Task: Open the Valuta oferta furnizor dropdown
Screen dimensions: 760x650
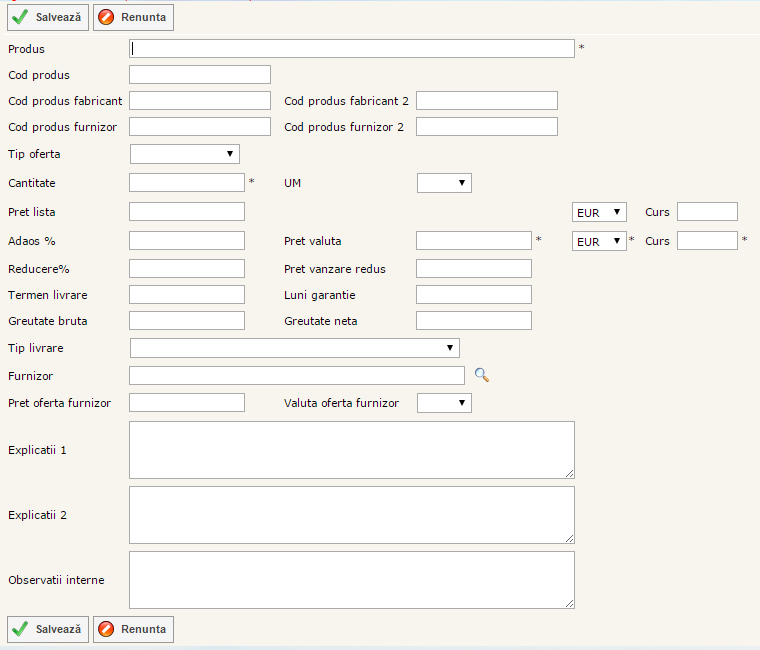Action: [x=444, y=402]
